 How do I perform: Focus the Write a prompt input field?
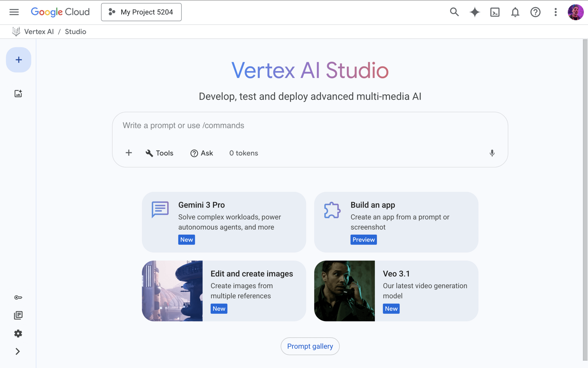click(310, 126)
